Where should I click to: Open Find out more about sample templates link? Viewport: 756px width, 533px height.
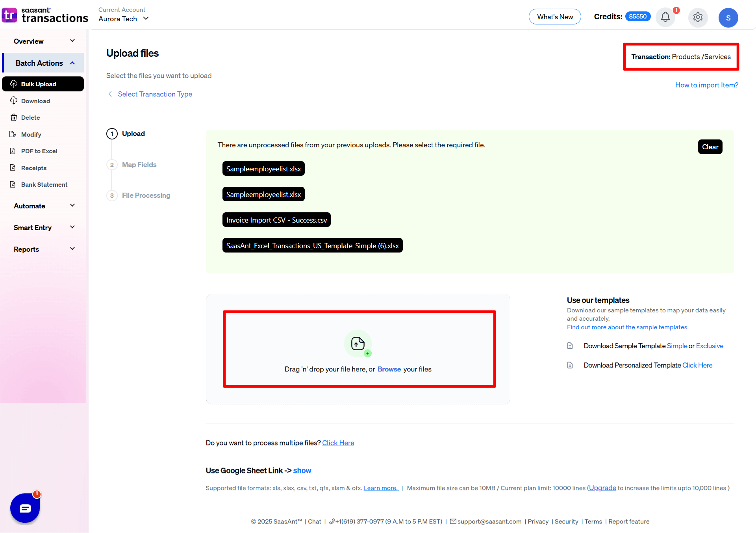pyautogui.click(x=628, y=327)
